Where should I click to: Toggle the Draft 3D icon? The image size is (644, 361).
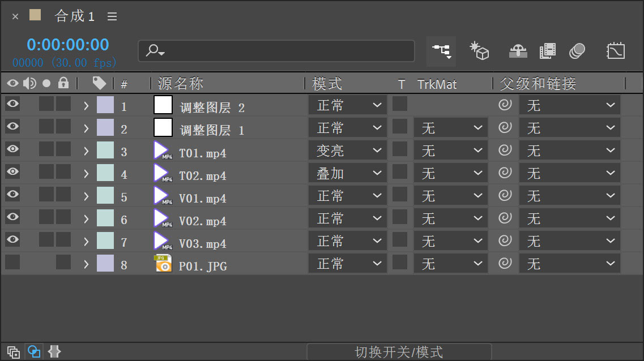[479, 51]
